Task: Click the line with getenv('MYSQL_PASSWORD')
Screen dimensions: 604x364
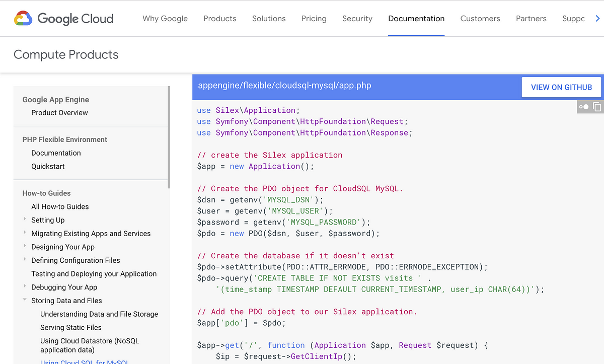Action: pyautogui.click(x=283, y=222)
